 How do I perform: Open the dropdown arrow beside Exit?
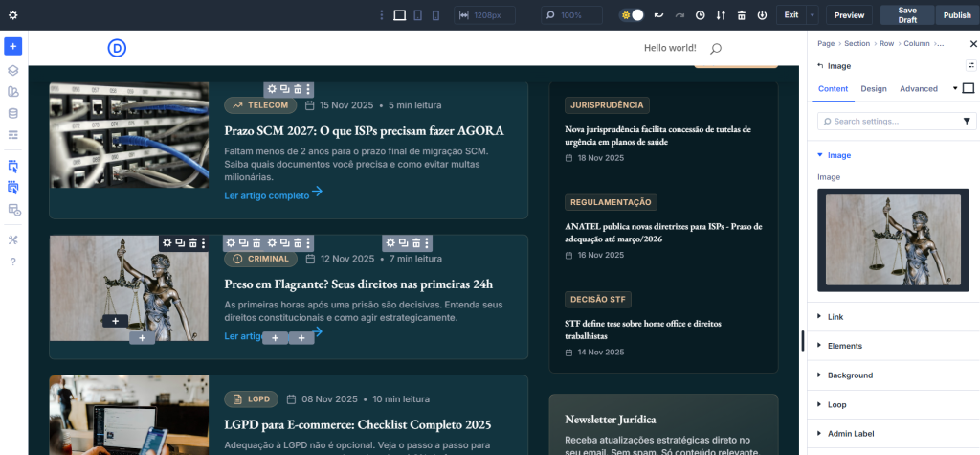813,15
